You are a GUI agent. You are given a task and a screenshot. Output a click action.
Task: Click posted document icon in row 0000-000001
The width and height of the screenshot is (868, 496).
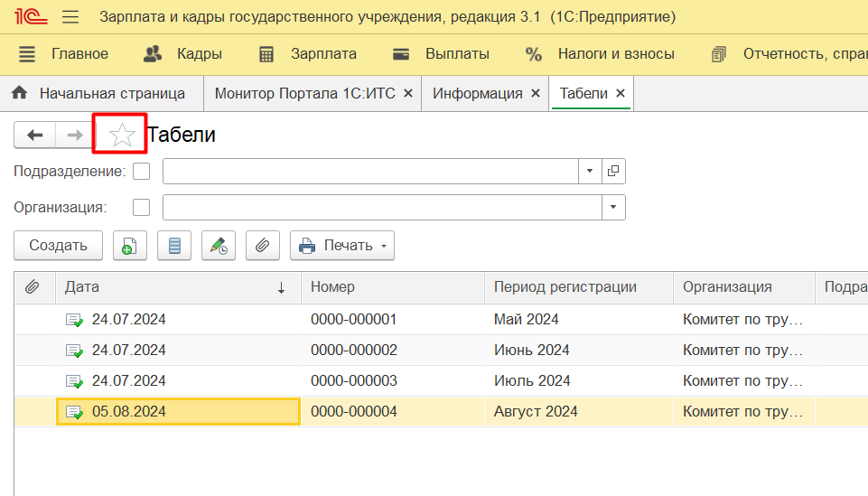coord(74,320)
